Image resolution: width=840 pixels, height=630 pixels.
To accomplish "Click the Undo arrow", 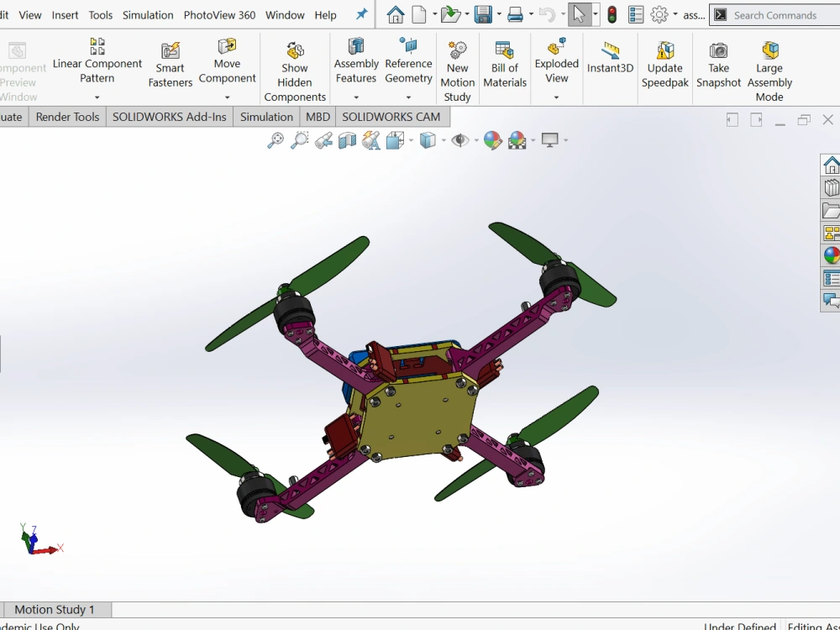I will coord(547,15).
